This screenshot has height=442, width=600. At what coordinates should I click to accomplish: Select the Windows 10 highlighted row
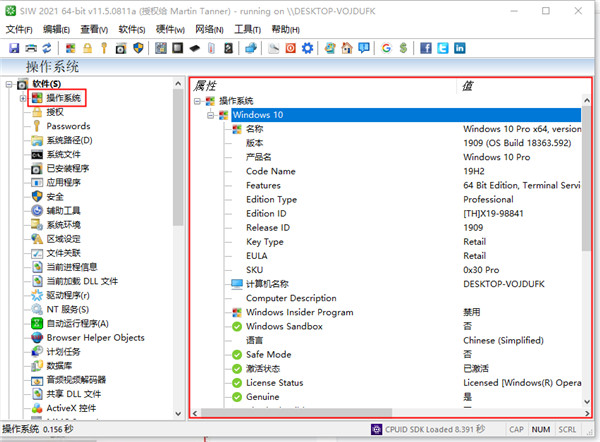pos(406,115)
